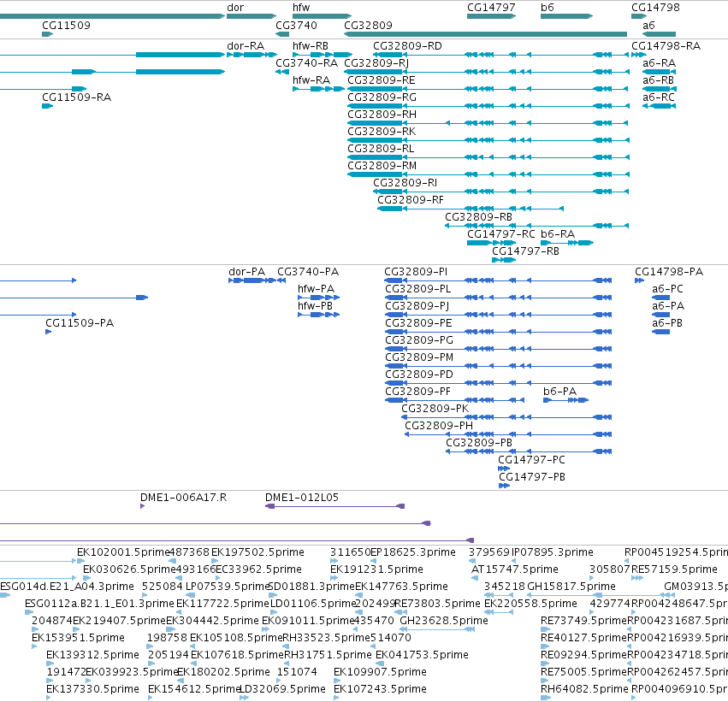This screenshot has height=702, width=728.
Task: Click EST GH23628.5prime
Action: (444, 621)
